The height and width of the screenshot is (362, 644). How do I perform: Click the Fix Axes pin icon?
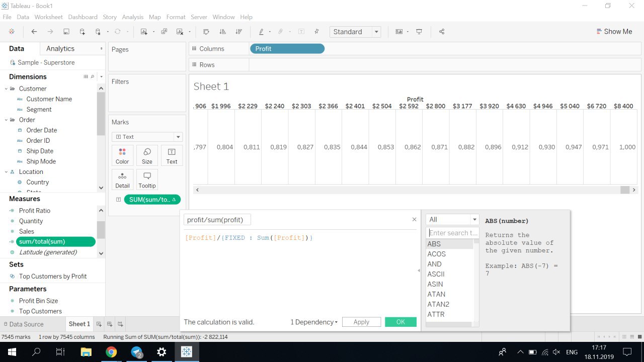point(316,32)
